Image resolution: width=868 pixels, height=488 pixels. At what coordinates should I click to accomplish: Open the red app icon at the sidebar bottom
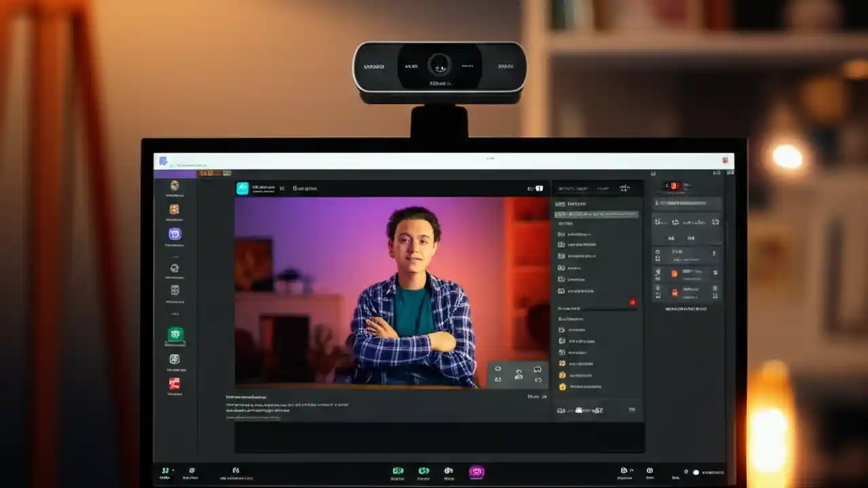coord(175,384)
